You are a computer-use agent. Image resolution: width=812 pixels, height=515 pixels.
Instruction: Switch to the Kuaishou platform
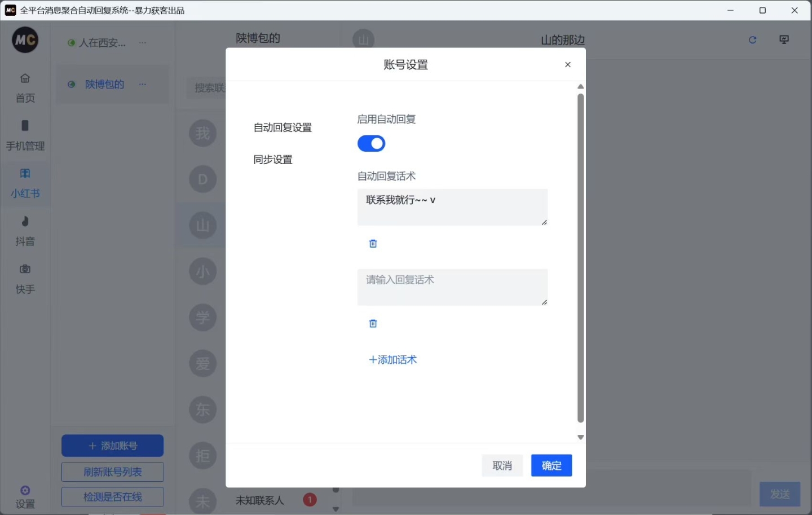pos(25,279)
